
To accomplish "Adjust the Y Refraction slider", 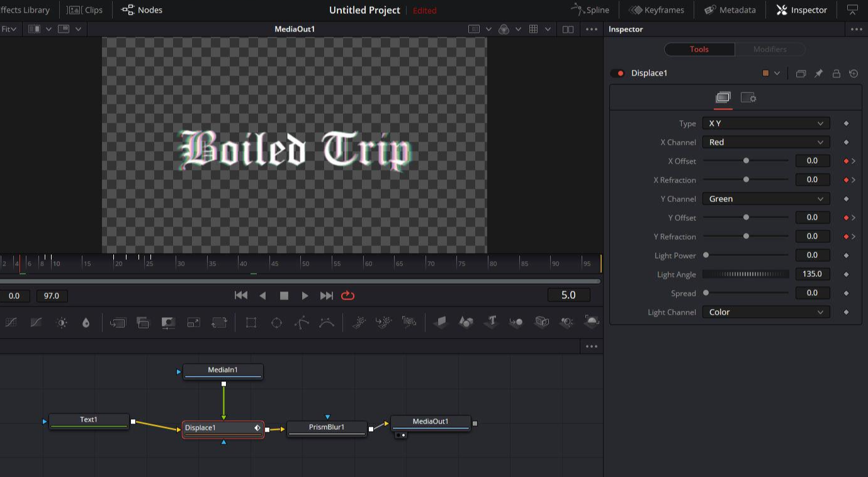I will tap(745, 237).
